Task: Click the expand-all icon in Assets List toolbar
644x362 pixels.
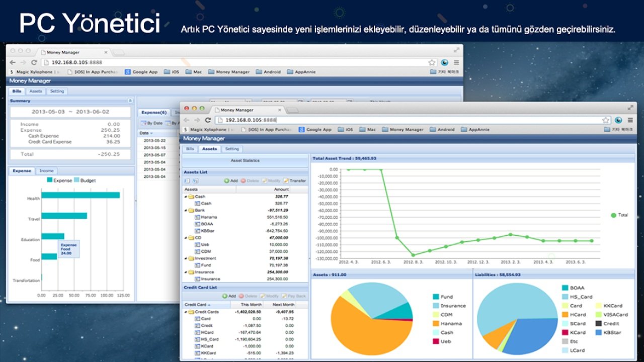Action: coord(187,180)
